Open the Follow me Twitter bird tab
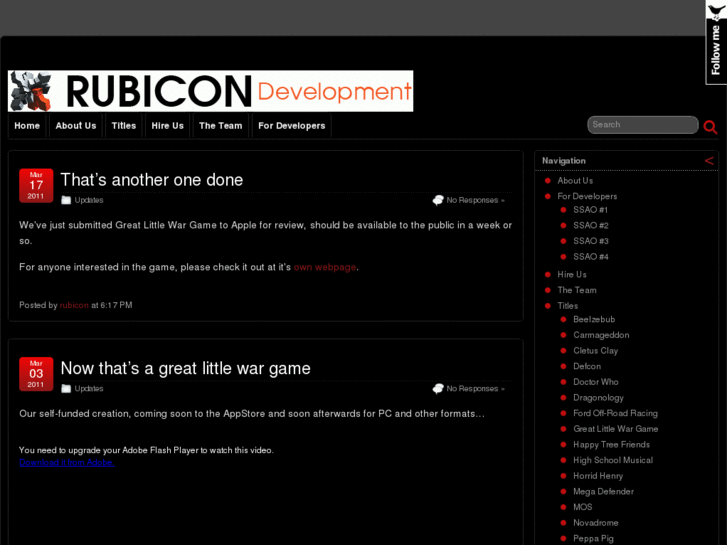Screen dimensions: 727x545 [x=716, y=42]
